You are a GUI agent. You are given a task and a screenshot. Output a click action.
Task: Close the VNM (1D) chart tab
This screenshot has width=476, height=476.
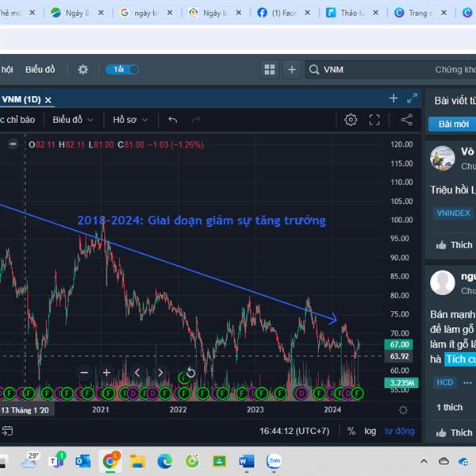(48, 100)
